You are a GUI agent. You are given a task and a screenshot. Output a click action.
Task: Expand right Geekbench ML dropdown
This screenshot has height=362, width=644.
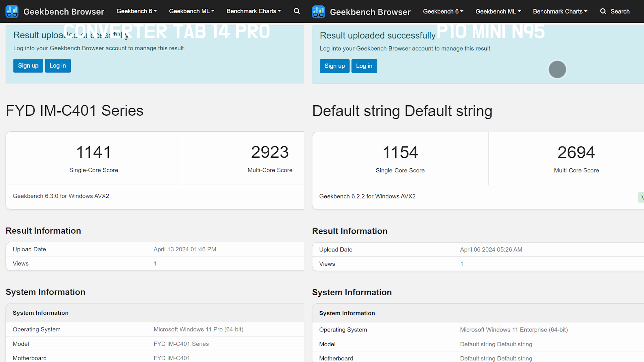498,11
